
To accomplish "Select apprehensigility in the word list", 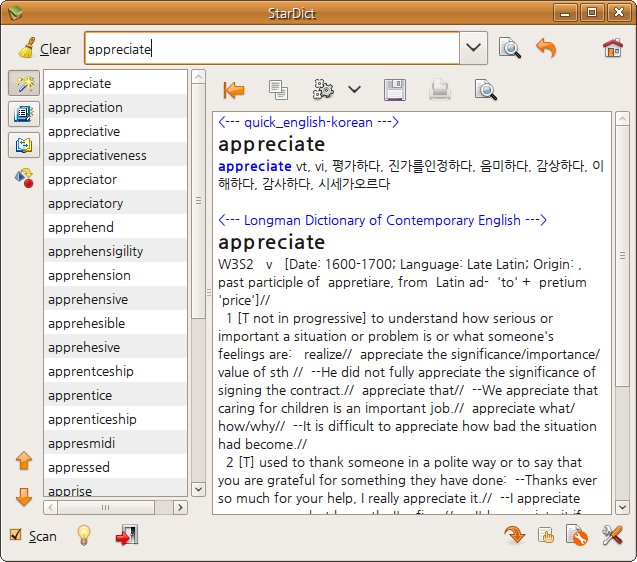I will click(x=115, y=251).
